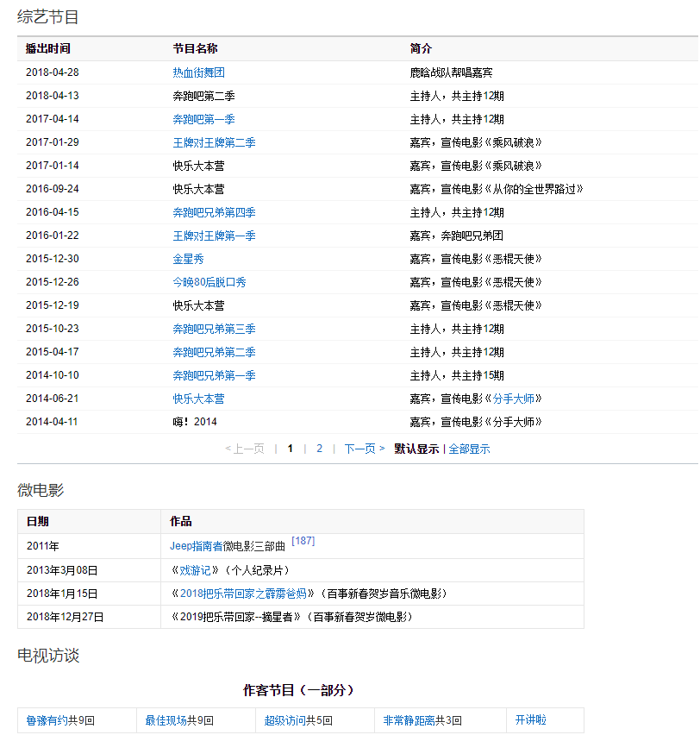Screen dimensions: 700x735
Task: Visit the 金星秀 program link
Action: [188, 259]
